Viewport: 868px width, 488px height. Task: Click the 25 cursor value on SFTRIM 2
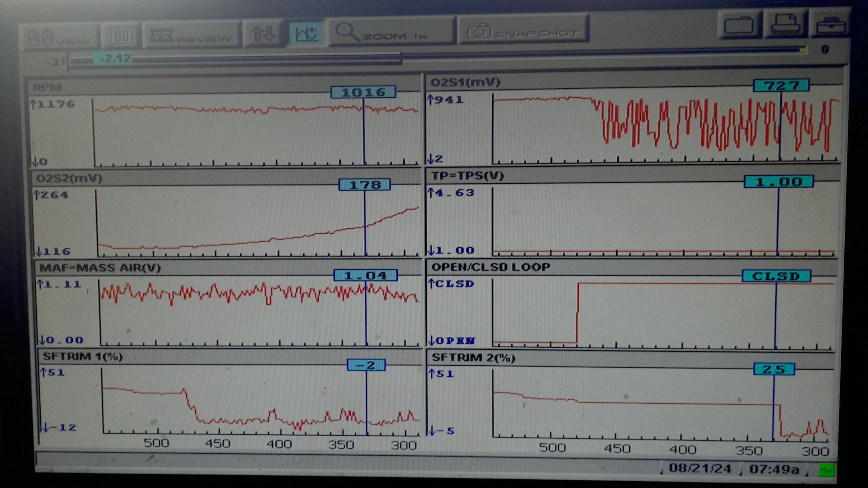(774, 369)
